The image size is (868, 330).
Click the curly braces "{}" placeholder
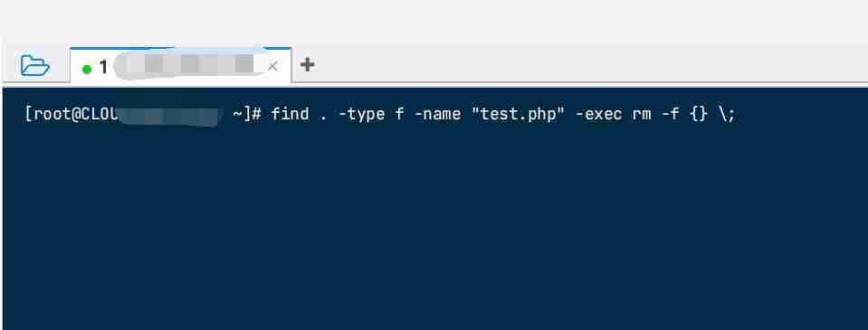(x=699, y=115)
